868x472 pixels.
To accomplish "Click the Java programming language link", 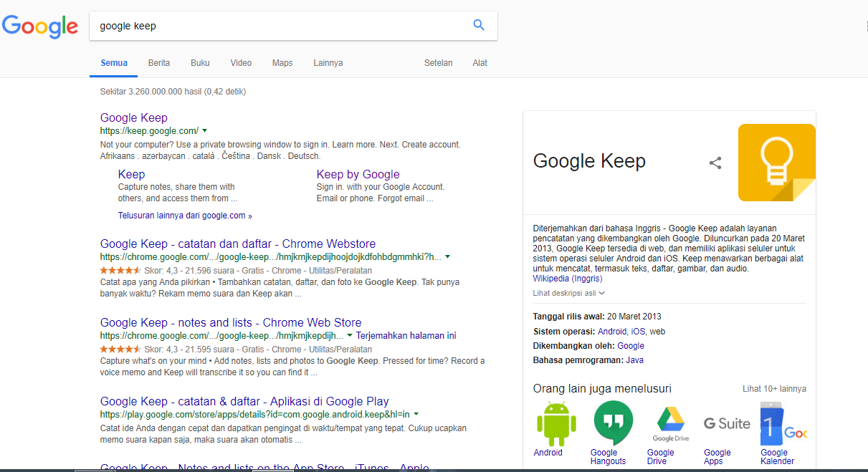I will [634, 360].
